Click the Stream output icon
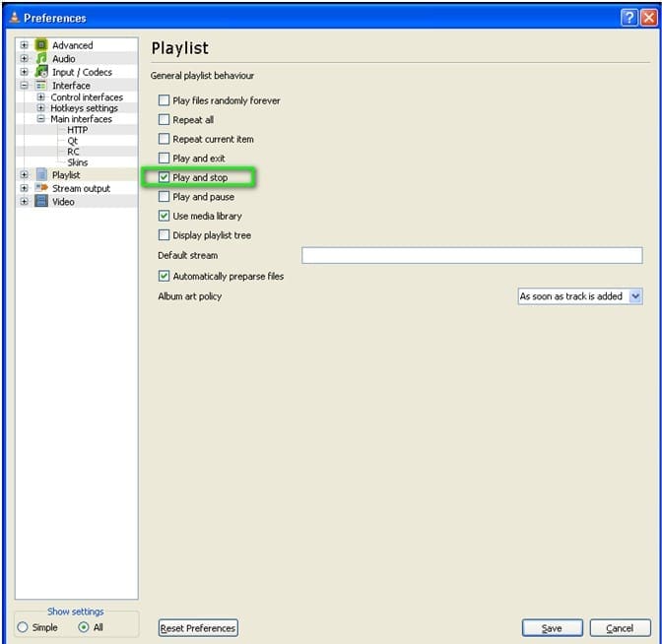Screen dimensions: 662x644 41,188
